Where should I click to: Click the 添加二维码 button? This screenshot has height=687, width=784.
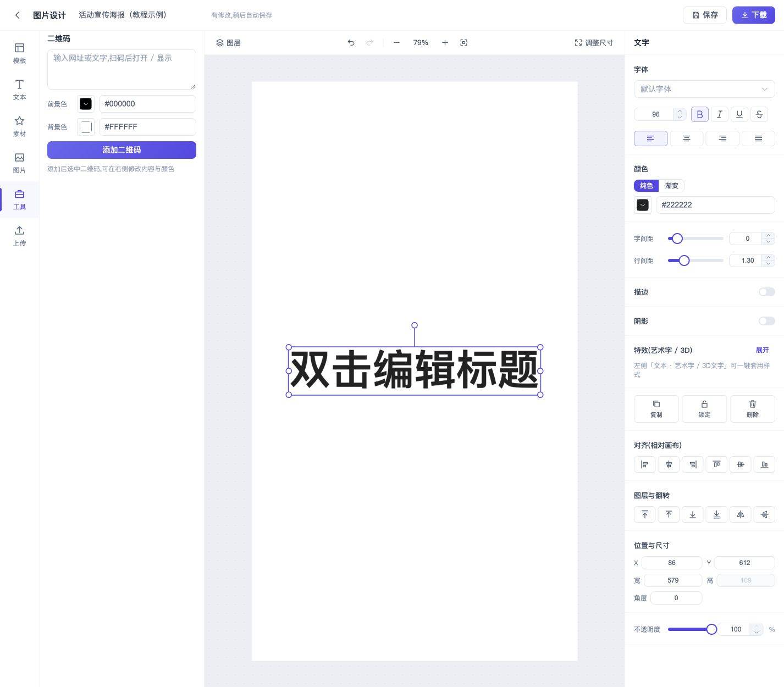pos(122,150)
